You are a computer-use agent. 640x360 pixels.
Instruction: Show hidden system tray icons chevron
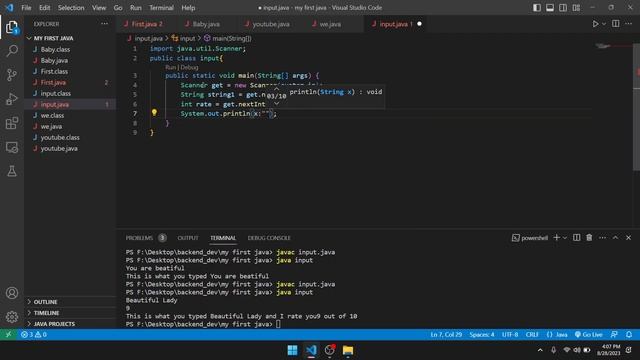click(540, 350)
